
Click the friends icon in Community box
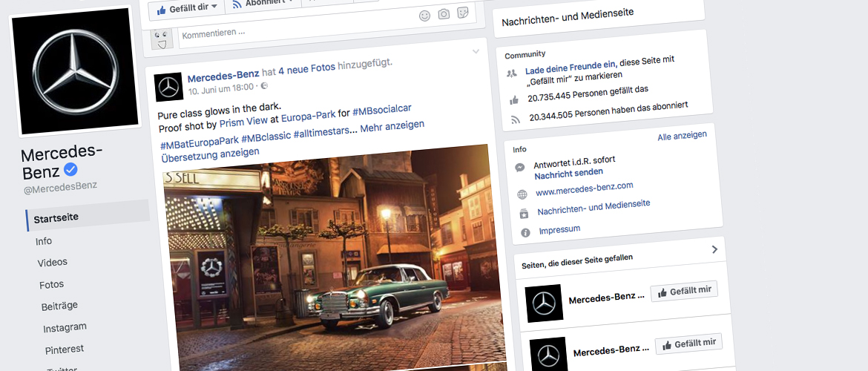click(x=512, y=73)
